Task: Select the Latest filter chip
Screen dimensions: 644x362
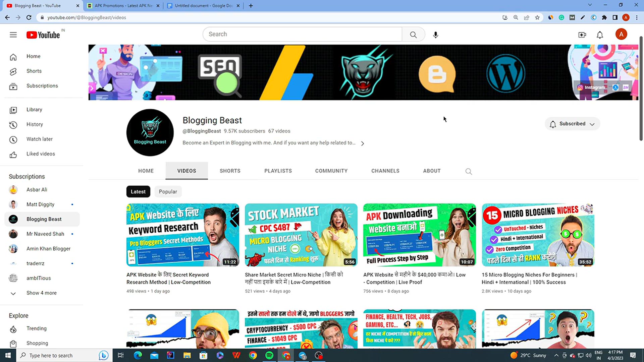Action: click(138, 192)
